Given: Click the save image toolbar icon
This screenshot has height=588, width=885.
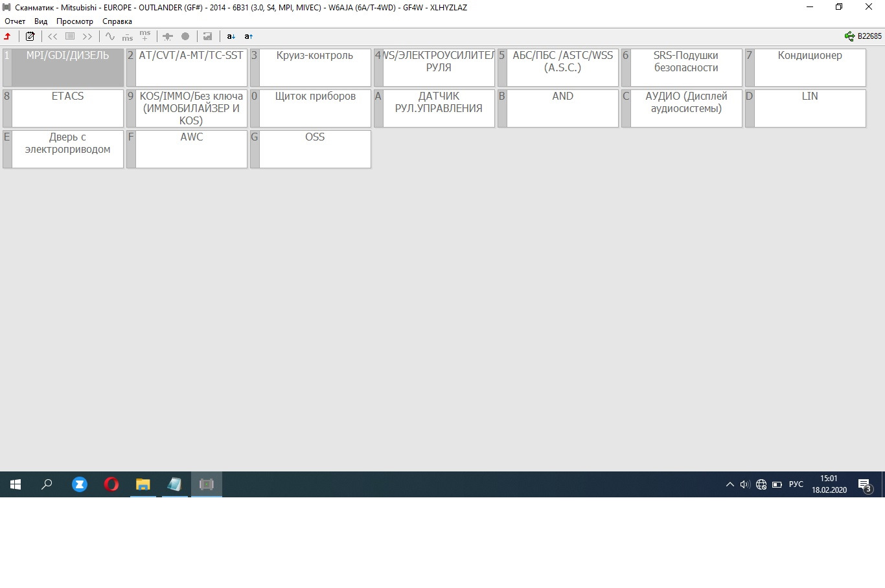Looking at the screenshot, I should pos(207,36).
